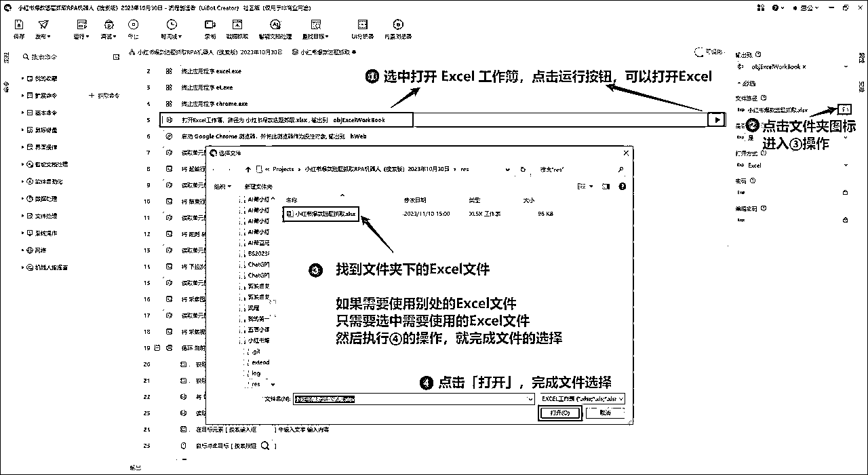Viewport: 868px width, 475px height.
Task: Expand the 界面操作 command group
Action: pyautogui.click(x=22, y=147)
